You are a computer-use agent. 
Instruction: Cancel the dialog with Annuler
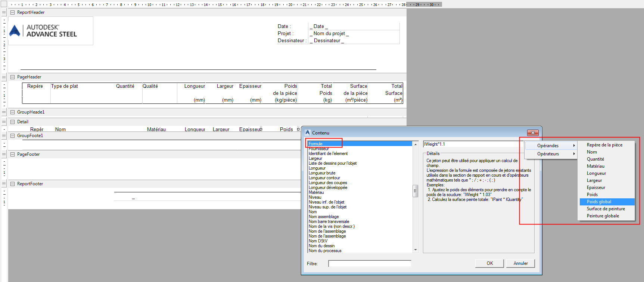520,263
